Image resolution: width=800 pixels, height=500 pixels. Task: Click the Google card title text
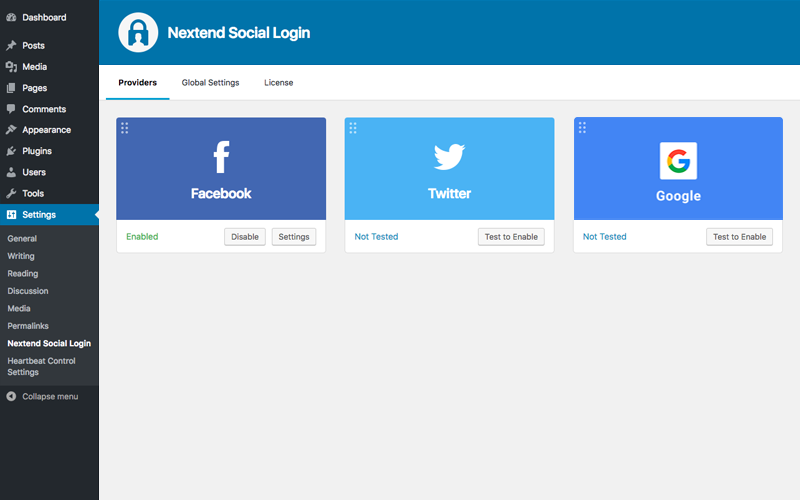tap(678, 196)
